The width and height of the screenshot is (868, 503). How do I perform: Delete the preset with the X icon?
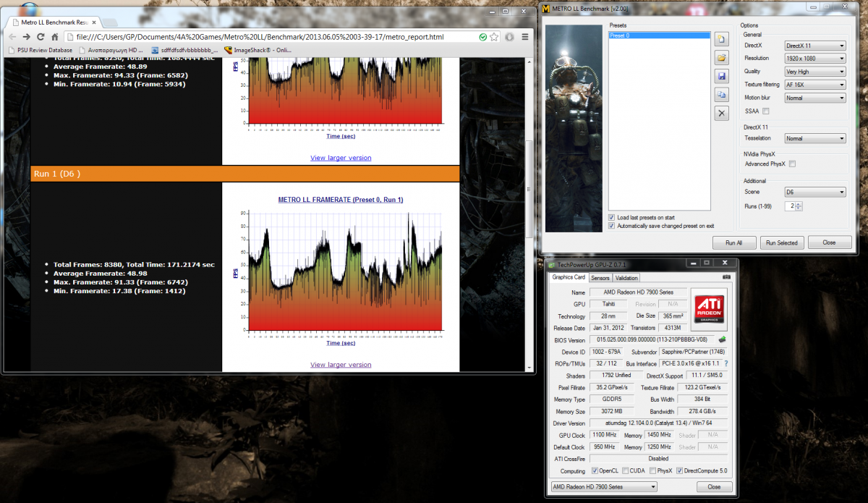click(721, 114)
